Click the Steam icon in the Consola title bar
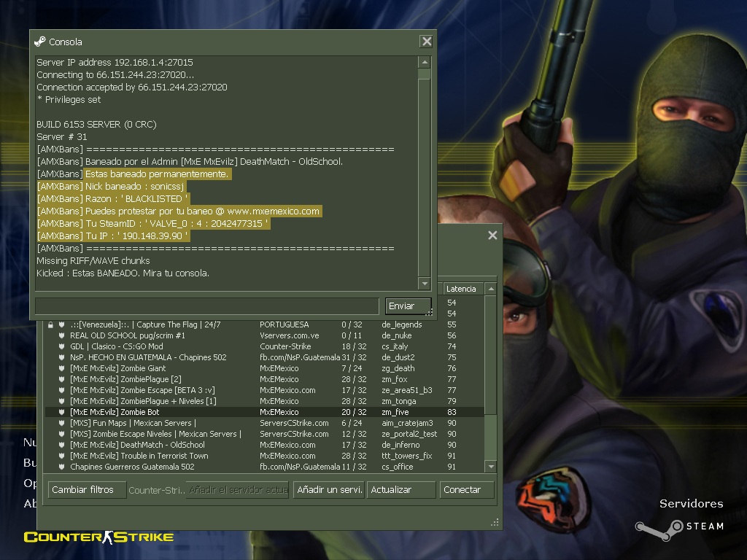Screen dimensions: 747x560 pos(40,42)
